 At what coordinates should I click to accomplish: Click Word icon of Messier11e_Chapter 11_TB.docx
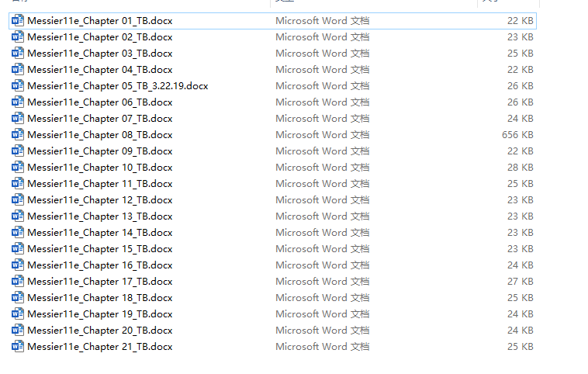pos(18,183)
